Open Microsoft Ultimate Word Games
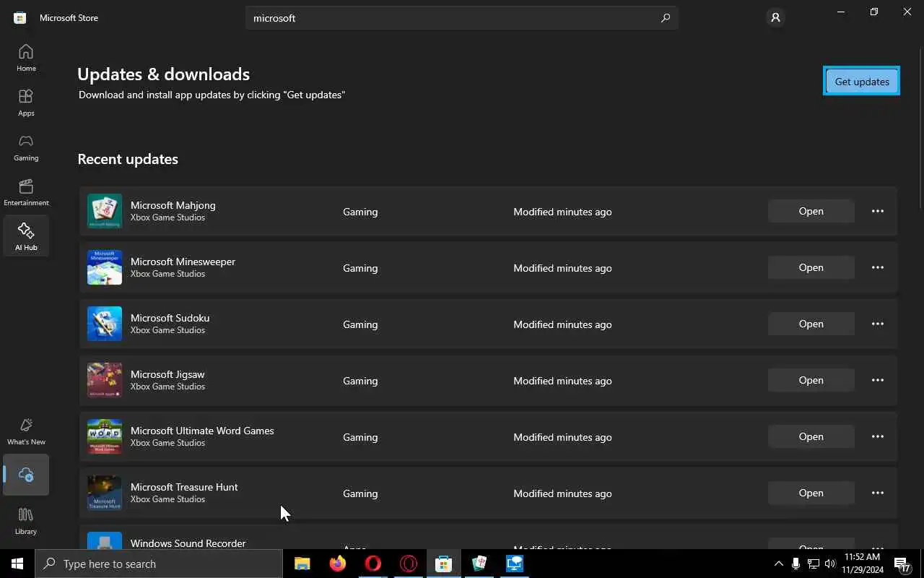The height and width of the screenshot is (578, 924). [811, 436]
